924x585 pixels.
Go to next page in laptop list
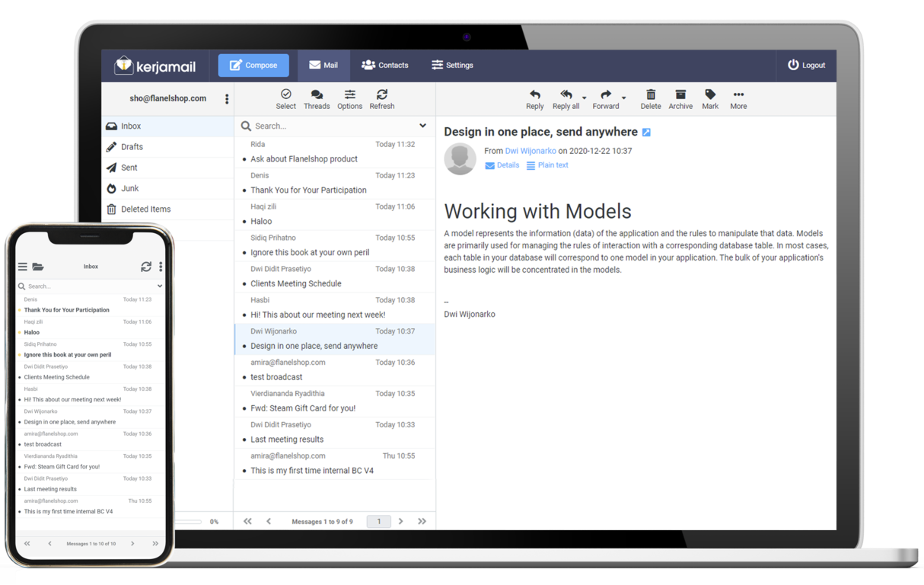point(401,522)
